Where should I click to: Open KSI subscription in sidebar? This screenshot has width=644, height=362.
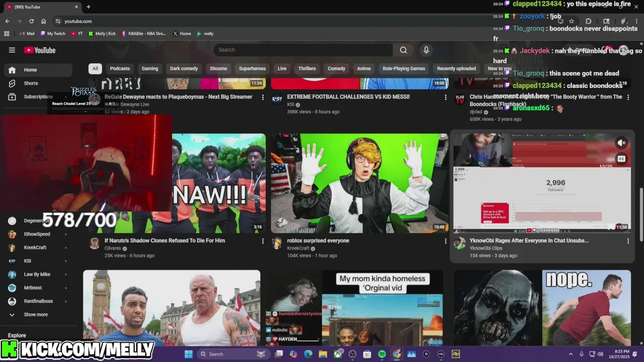(38, 261)
